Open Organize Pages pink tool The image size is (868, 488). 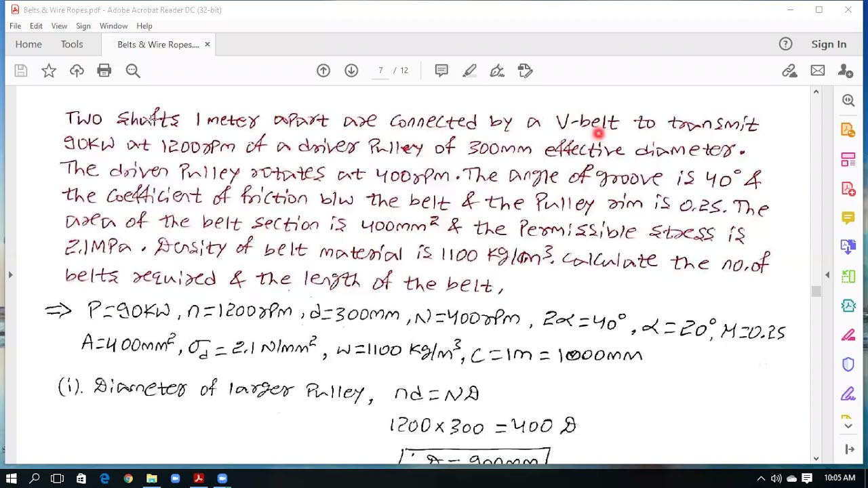[848, 160]
